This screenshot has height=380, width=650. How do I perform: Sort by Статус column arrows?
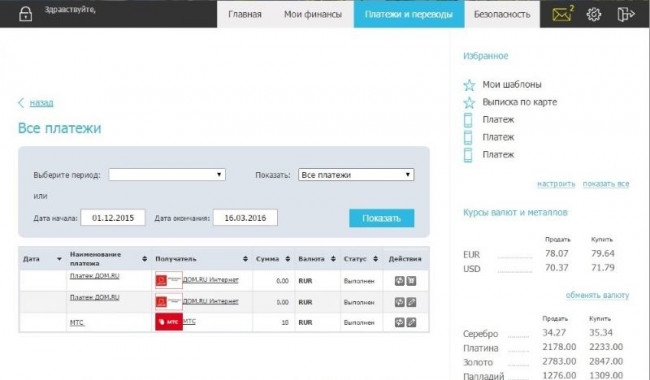tap(376, 259)
